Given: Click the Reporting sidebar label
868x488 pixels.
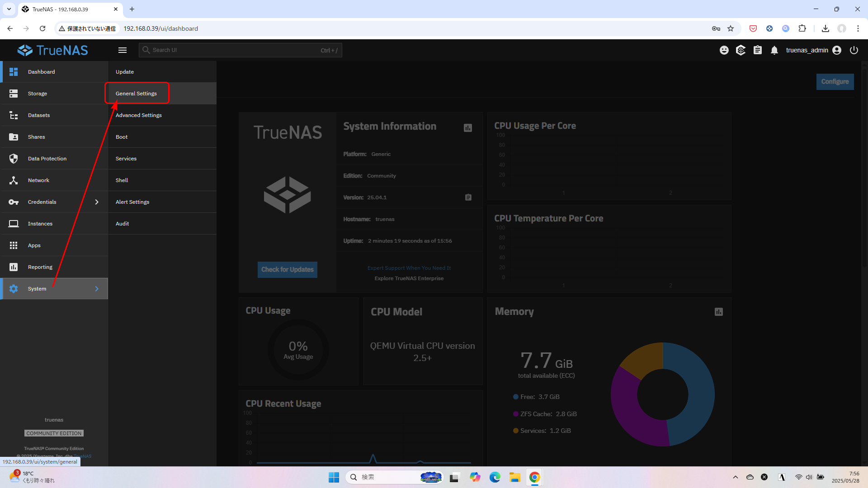Looking at the screenshot, I should click(x=40, y=267).
